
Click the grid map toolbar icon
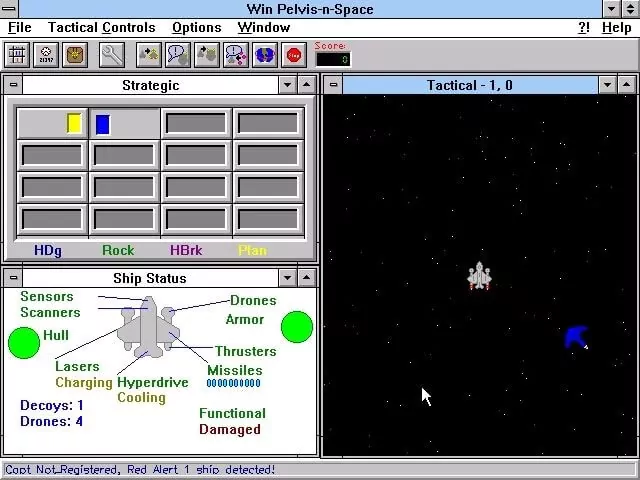(x=17, y=55)
